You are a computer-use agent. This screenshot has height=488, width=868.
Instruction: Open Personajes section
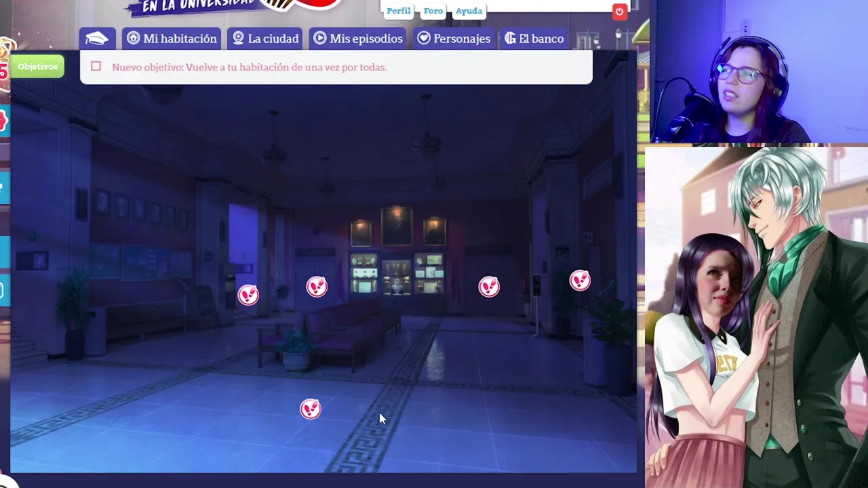(x=454, y=39)
